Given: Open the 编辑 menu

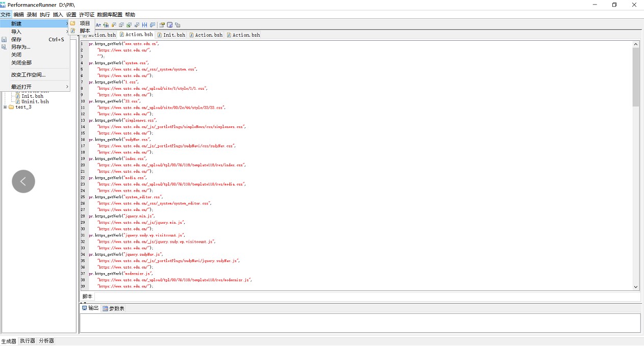Looking at the screenshot, I should [x=19, y=15].
